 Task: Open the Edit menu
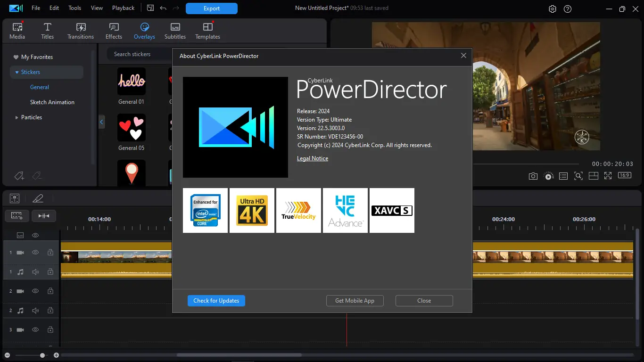[x=54, y=8]
